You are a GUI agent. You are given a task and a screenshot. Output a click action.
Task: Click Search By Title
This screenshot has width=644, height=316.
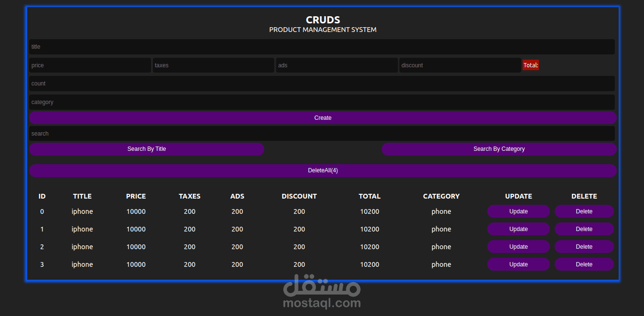click(x=147, y=148)
